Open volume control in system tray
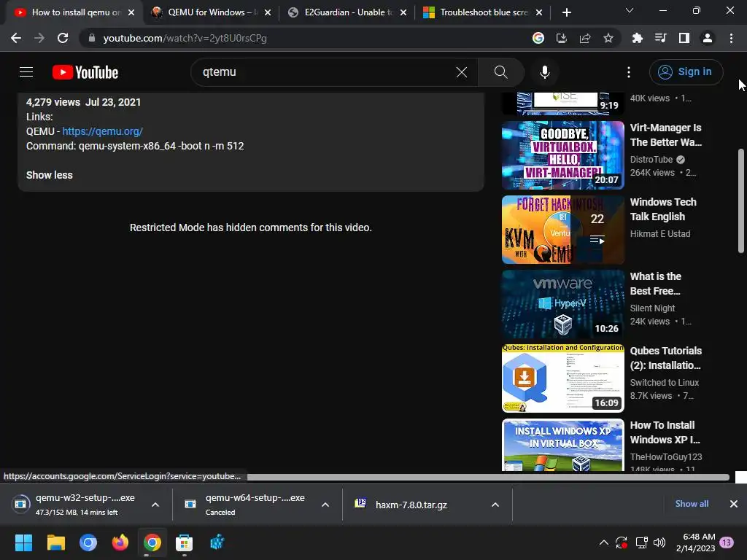The width and height of the screenshot is (747, 560). 659,542
